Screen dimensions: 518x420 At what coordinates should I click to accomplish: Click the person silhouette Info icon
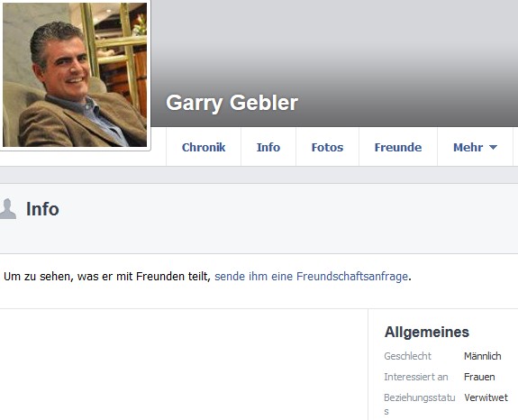pyautogui.click(x=7, y=209)
